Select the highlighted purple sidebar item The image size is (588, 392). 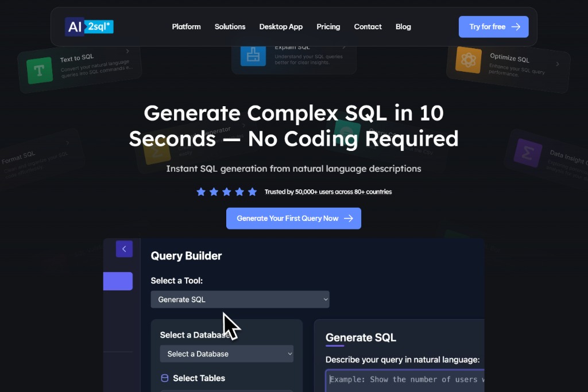[118, 281]
